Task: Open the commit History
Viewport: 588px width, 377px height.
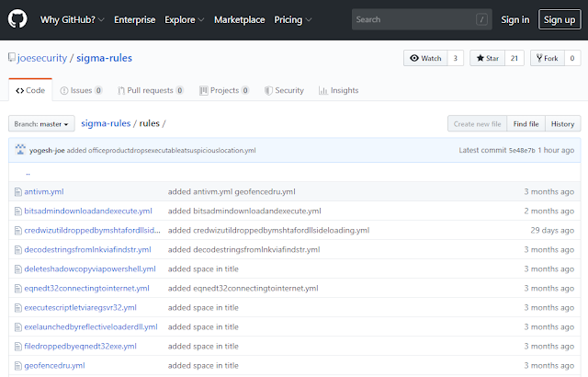Action: pos(562,124)
